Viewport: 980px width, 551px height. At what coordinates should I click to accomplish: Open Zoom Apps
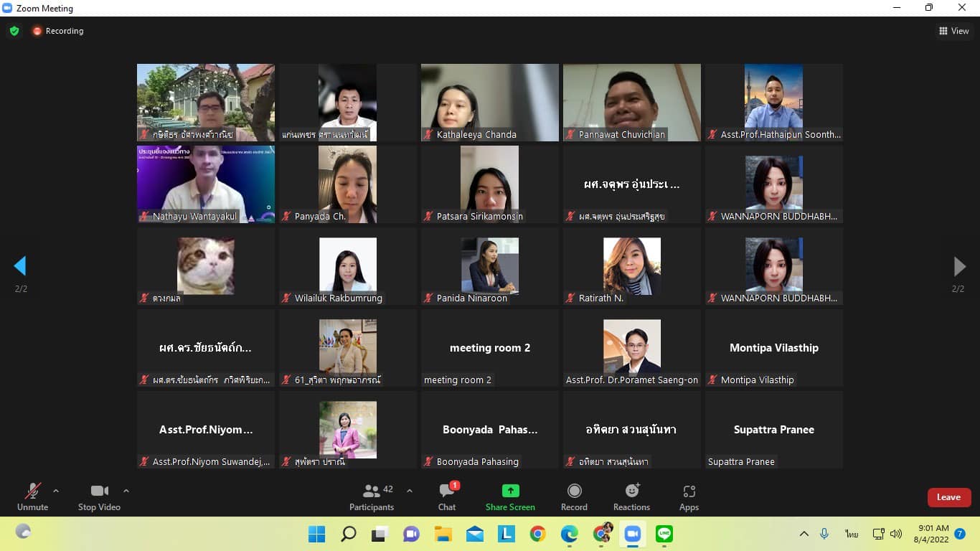coord(689,496)
